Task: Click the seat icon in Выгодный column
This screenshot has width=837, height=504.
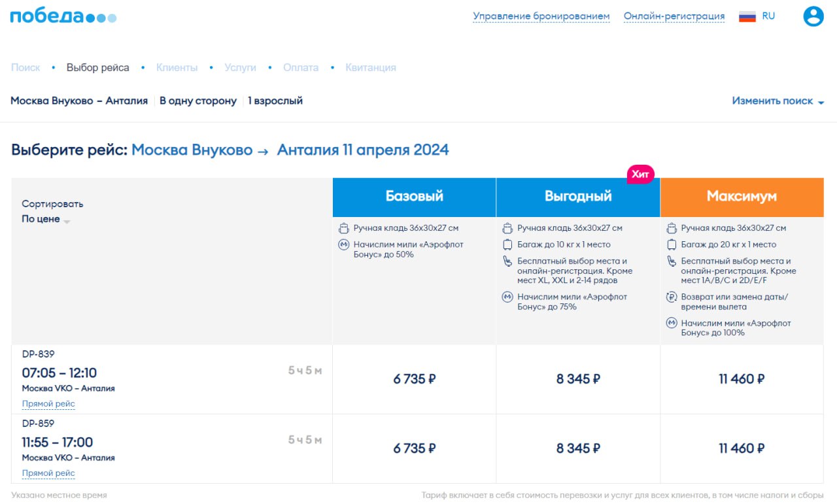Action: point(507,261)
